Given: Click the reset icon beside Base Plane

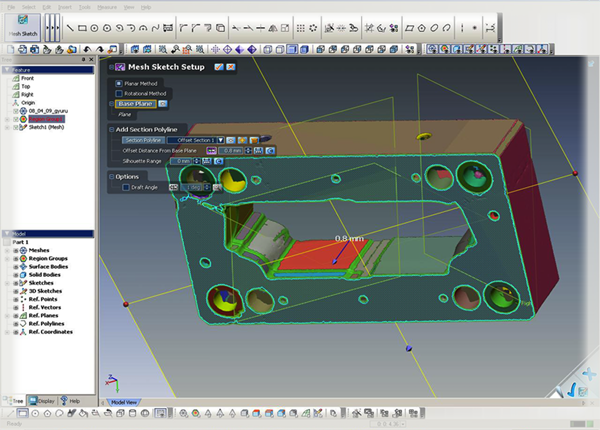Looking at the screenshot, I should point(163,103).
